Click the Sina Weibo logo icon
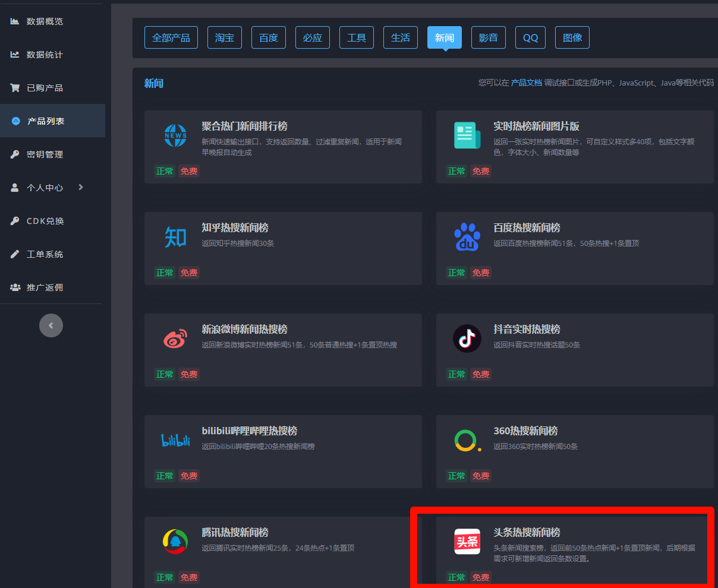718x588 pixels. pos(175,339)
